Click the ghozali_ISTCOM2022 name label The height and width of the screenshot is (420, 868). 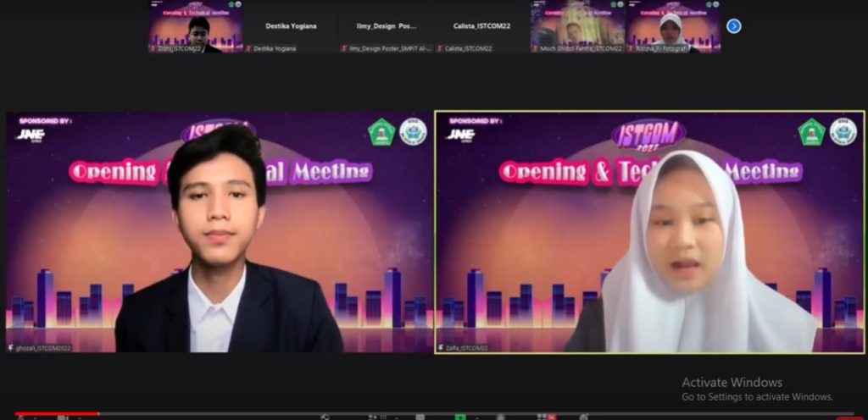pos(43,348)
